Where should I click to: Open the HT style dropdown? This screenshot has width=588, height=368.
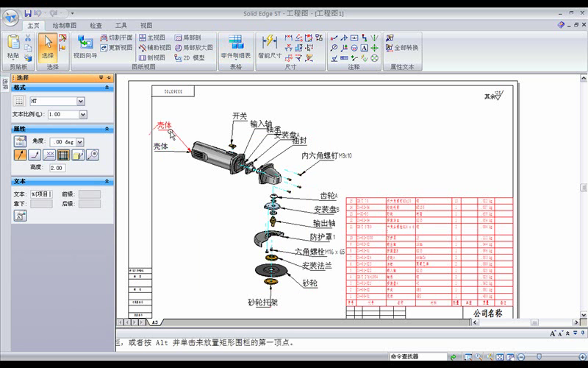[81, 101]
